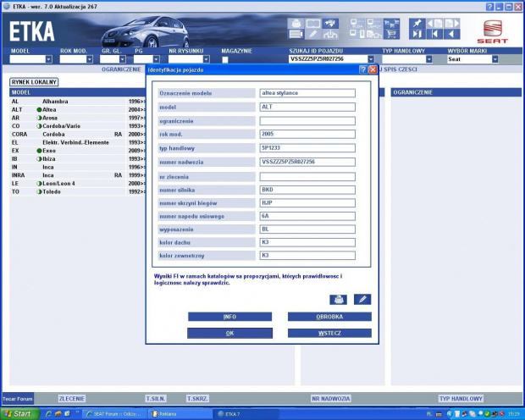Click the next page document icon

pyautogui.click(x=452, y=24)
